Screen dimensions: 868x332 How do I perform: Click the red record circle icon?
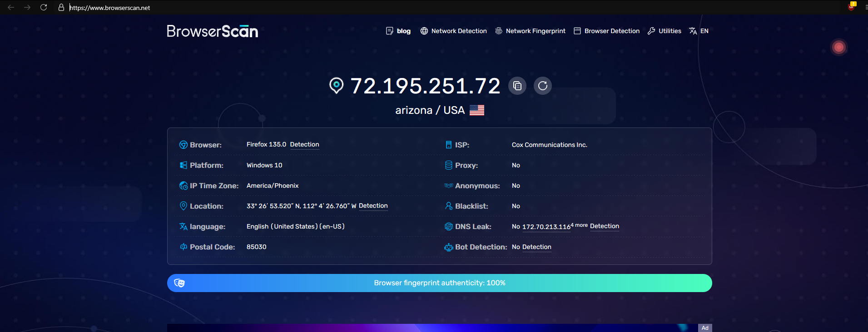(839, 47)
